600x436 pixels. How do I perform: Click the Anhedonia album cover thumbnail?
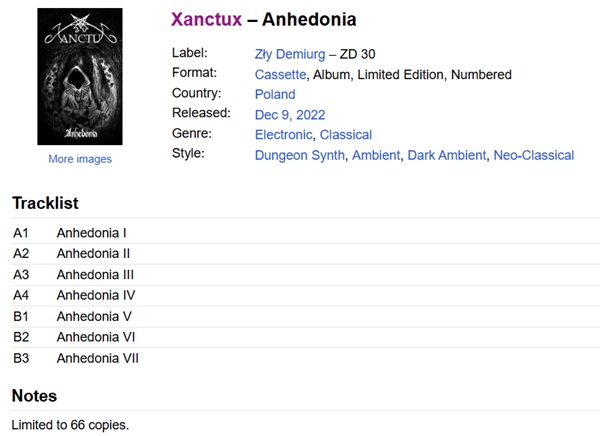pos(80,76)
